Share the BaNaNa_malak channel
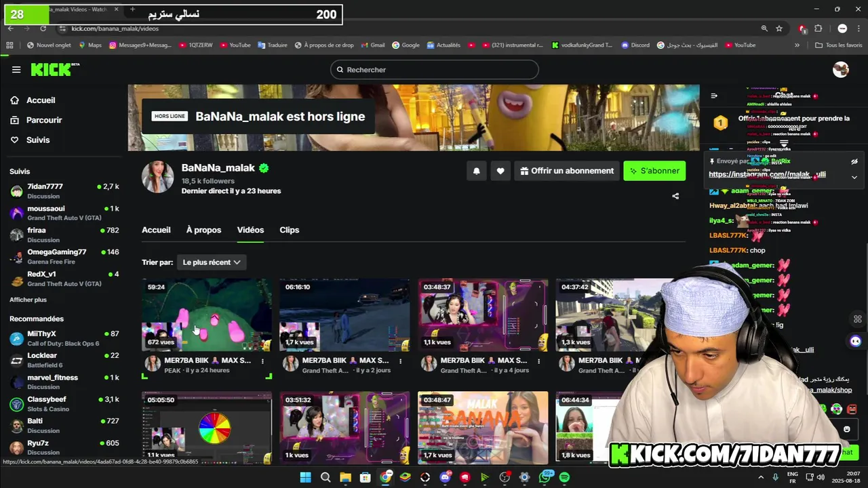 point(675,196)
